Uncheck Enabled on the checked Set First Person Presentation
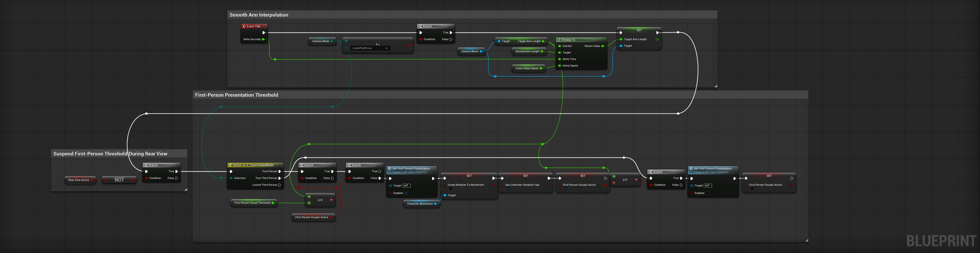This screenshot has height=253, width=980. pyautogui.click(x=406, y=193)
